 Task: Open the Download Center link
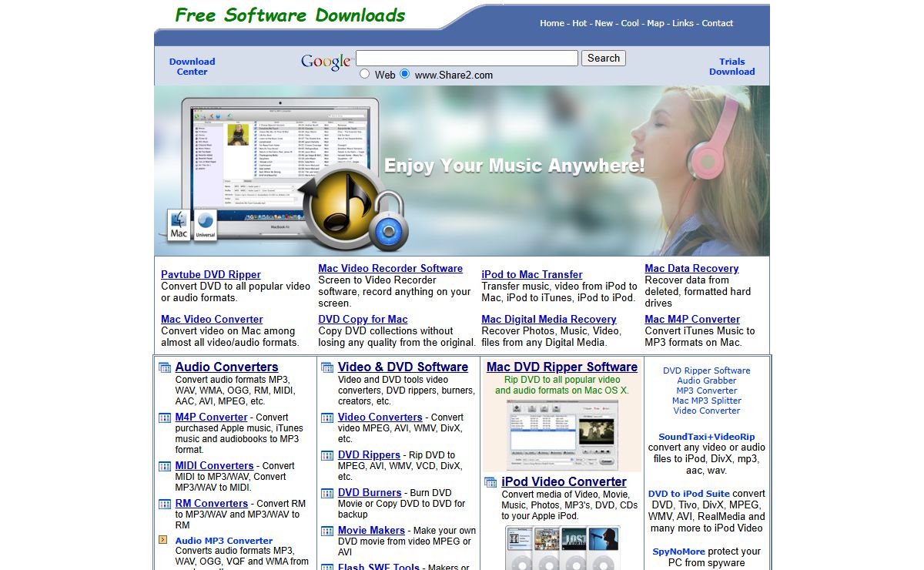(192, 66)
